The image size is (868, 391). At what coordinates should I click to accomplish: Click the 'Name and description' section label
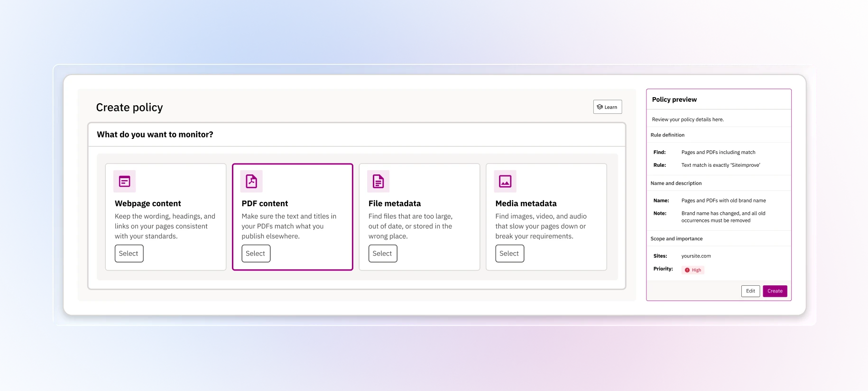pos(676,183)
